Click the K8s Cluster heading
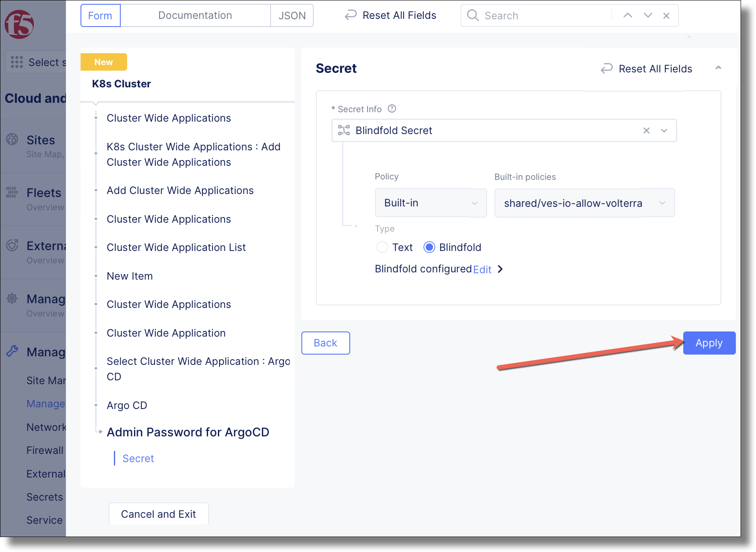The height and width of the screenshot is (552, 756). coord(122,84)
